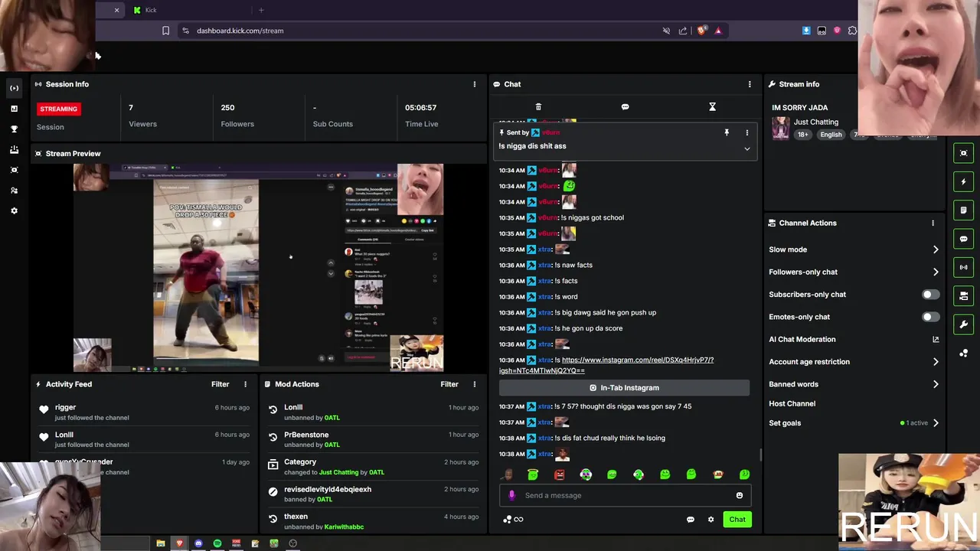Toggle Subscribers-only chat switch
The image size is (980, 551).
[x=930, y=295]
